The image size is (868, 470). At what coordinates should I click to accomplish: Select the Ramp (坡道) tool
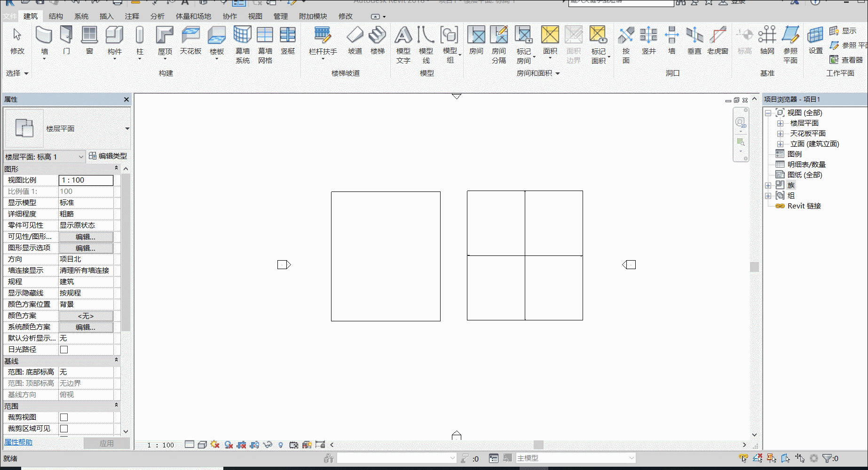(355, 41)
